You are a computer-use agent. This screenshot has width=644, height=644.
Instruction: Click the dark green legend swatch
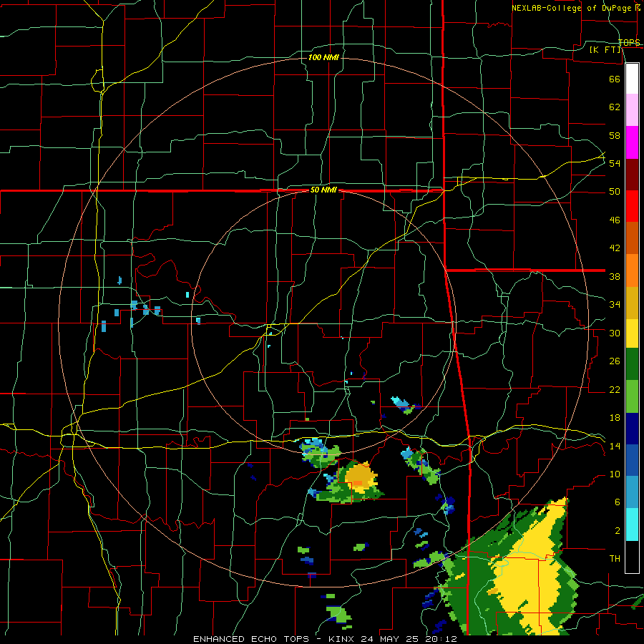click(632, 364)
